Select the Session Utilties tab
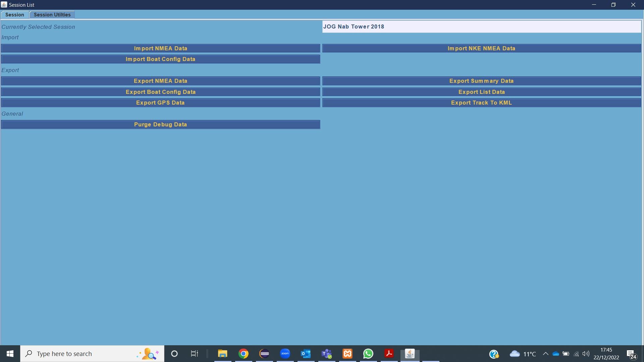This screenshot has width=644, height=362. (52, 15)
